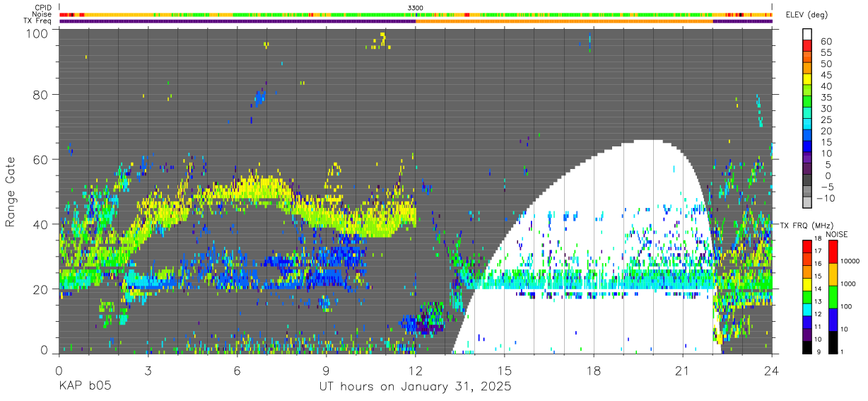The image size is (868, 401).
Task: Click the '1000' label on NOISE colorbar
Action: coord(848,284)
